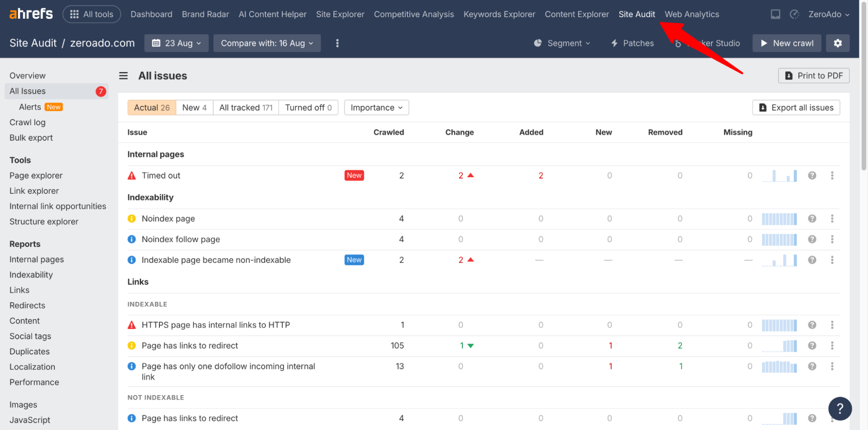The image size is (868, 430).
Task: Open help for indexable Page has links to redirect
Action: (812, 346)
